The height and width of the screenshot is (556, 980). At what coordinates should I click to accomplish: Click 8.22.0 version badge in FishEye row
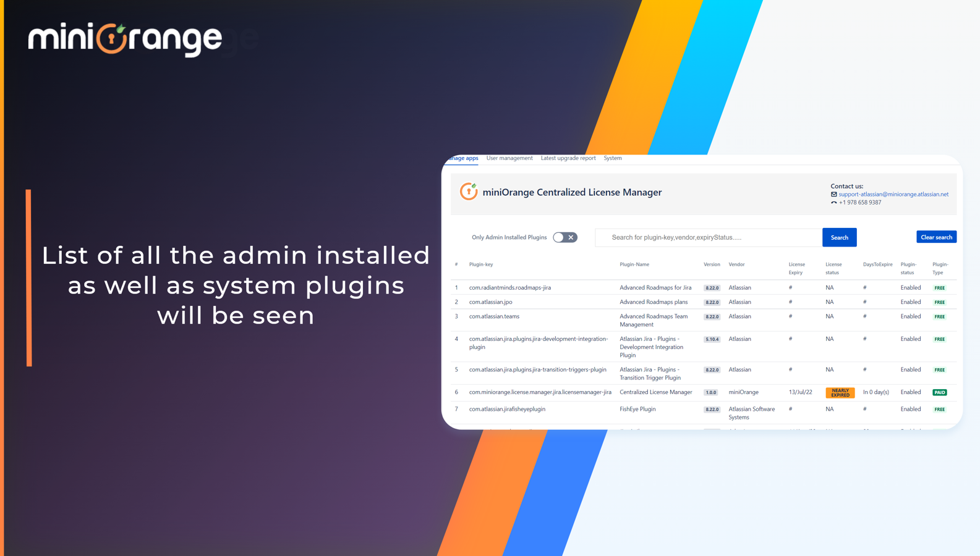[712, 410]
